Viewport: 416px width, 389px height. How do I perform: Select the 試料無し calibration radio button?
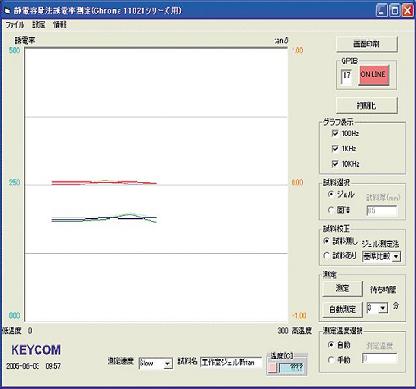click(x=327, y=241)
